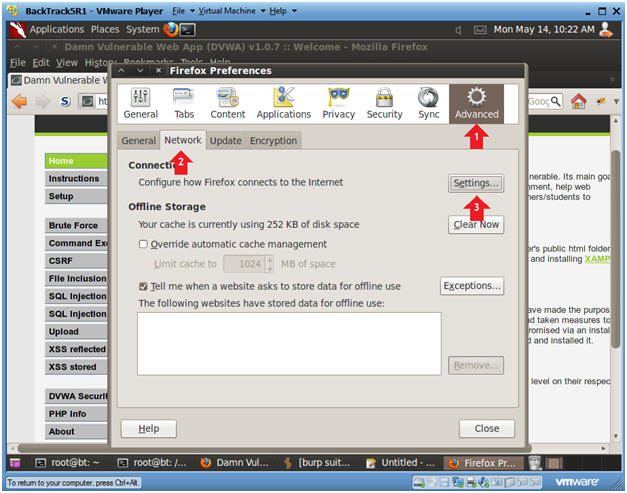Open the Sync preferences pane
The height and width of the screenshot is (493, 627).
429,104
